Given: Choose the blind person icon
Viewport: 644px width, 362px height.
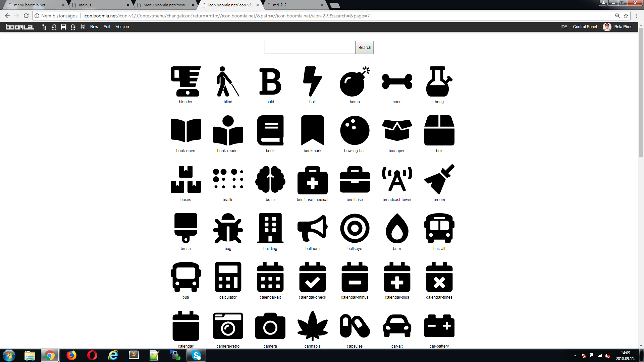Looking at the screenshot, I should click(x=228, y=81).
